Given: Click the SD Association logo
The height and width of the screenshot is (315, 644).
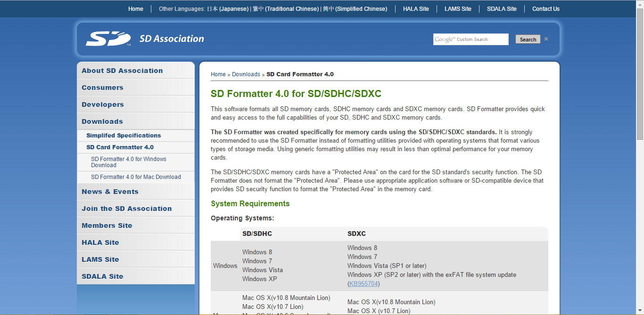Looking at the screenshot, I should (x=145, y=39).
